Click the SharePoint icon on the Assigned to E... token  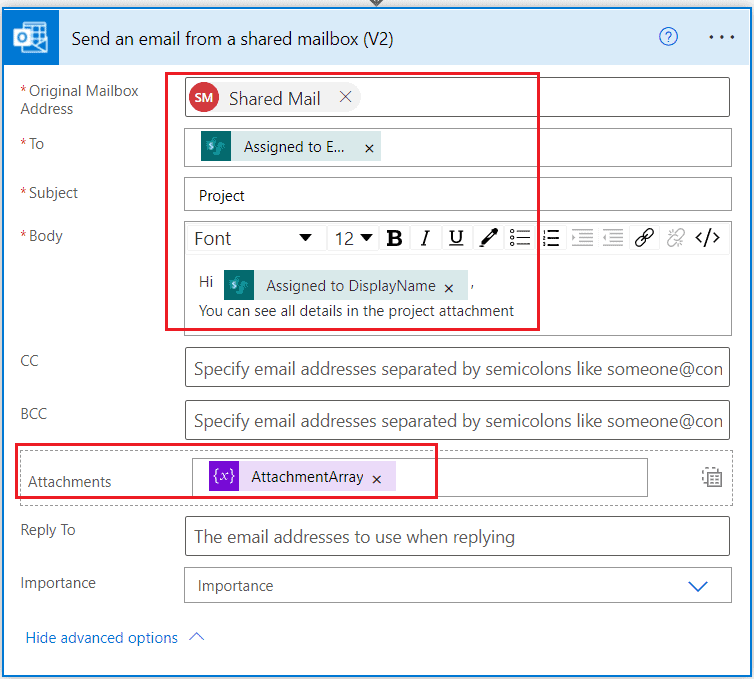click(x=216, y=146)
